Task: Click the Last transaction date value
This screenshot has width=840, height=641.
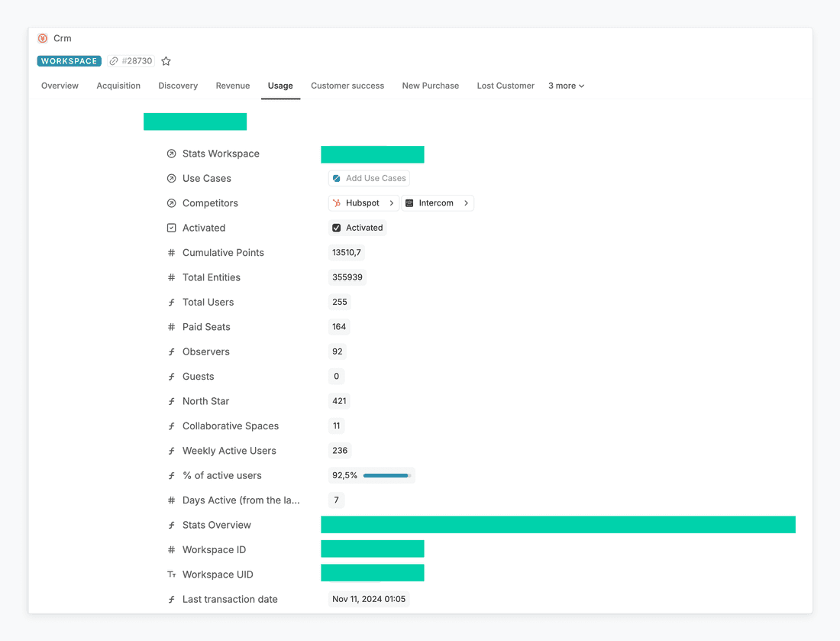Action: pyautogui.click(x=369, y=600)
